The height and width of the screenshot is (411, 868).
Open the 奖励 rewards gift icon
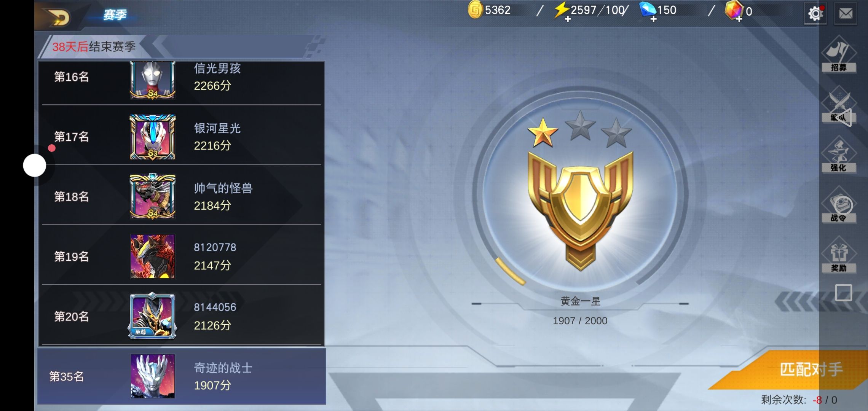(838, 255)
